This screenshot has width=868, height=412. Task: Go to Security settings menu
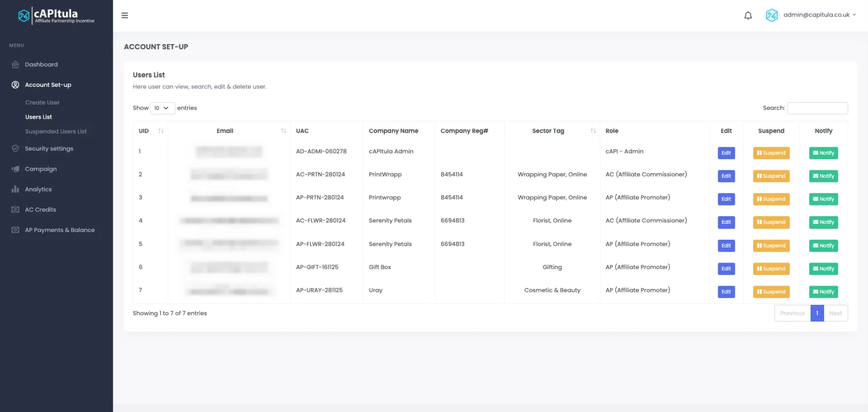click(x=49, y=149)
